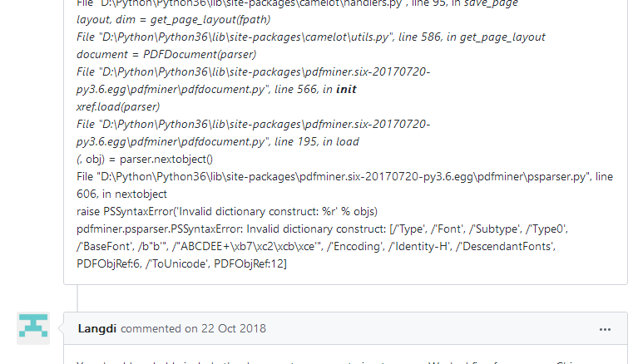Click the camelot utils.py line 586 text
The width and height of the screenshot is (633, 364).
(311, 37)
